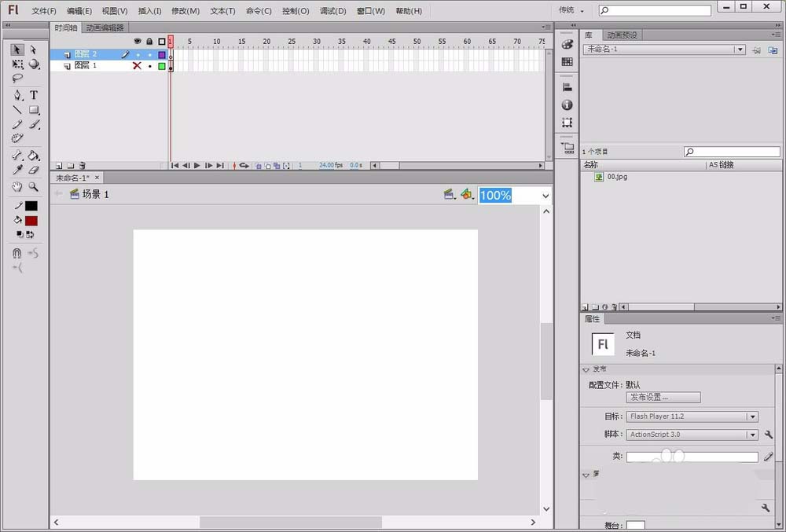The image size is (786, 532).
Task: Open the 控制(O) menu
Action: [x=296, y=10]
